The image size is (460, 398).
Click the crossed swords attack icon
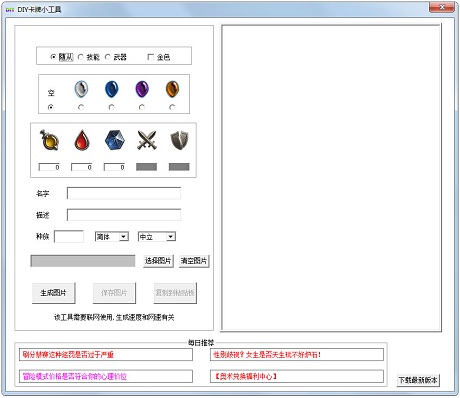(x=147, y=140)
